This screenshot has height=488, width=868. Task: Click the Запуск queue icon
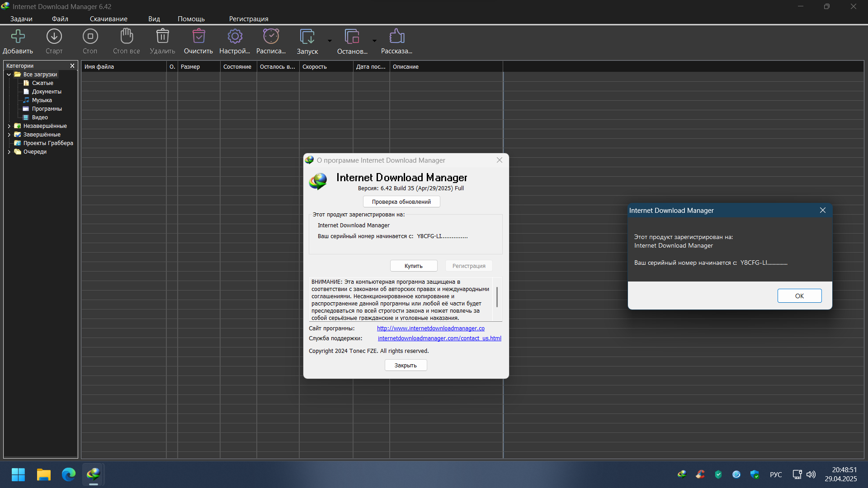307,36
